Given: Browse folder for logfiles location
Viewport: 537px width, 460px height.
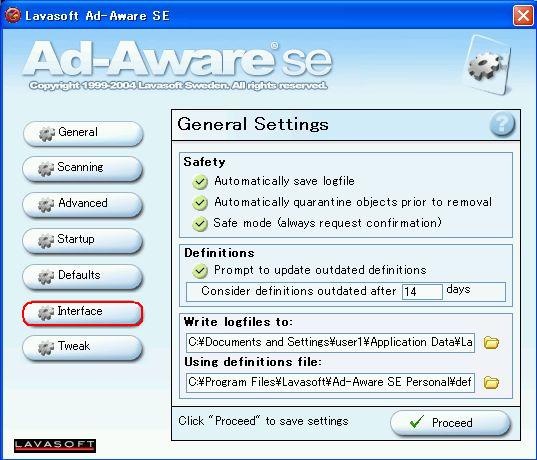Looking at the screenshot, I should [491, 342].
